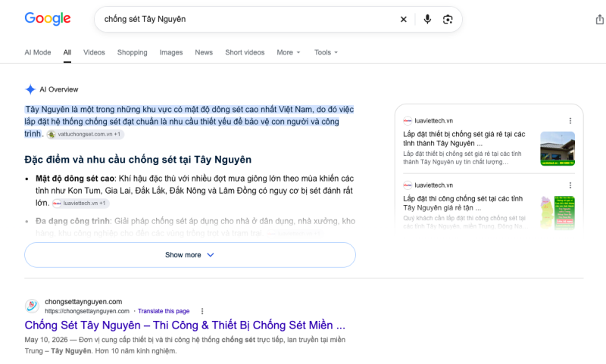Click chongsettaynguyen.com site favicon
The image size is (606, 364).
click(32, 306)
